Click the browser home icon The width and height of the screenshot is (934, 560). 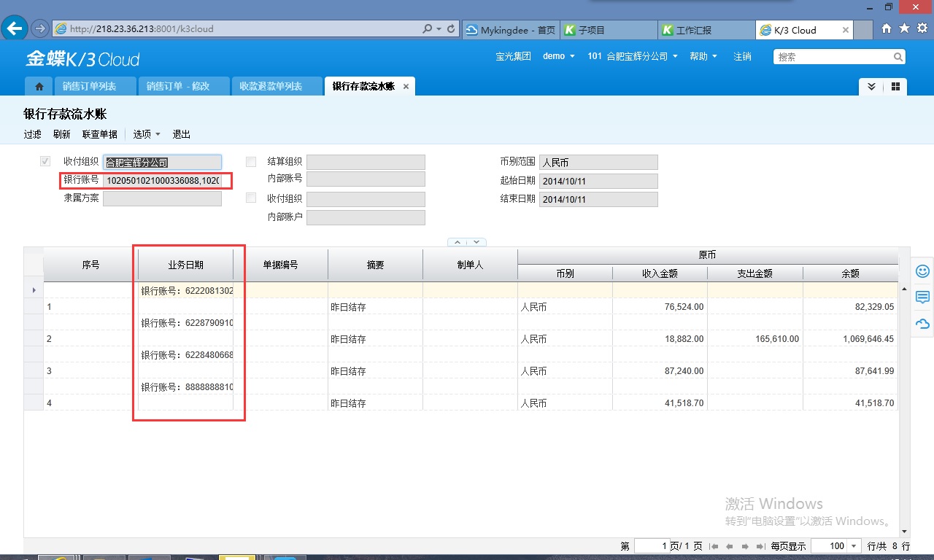[x=887, y=28]
